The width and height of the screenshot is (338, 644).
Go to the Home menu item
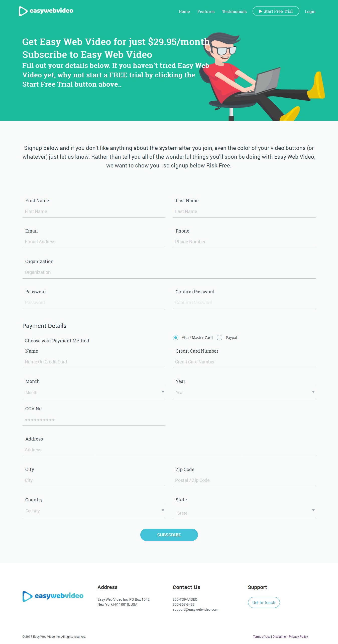184,12
